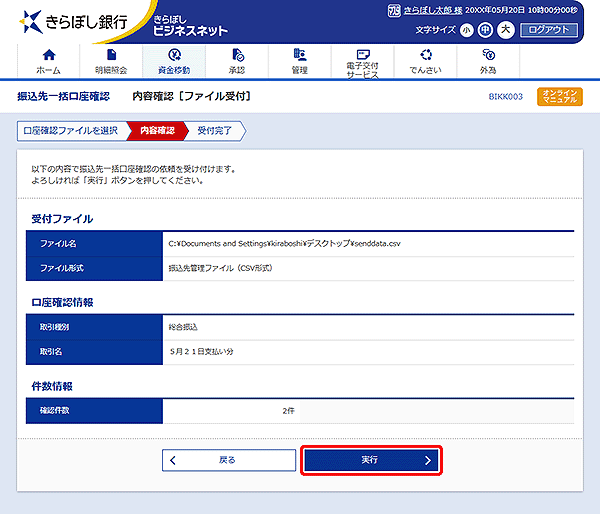
Task: Open the 電子交付サービス icon
Action: pos(363,54)
